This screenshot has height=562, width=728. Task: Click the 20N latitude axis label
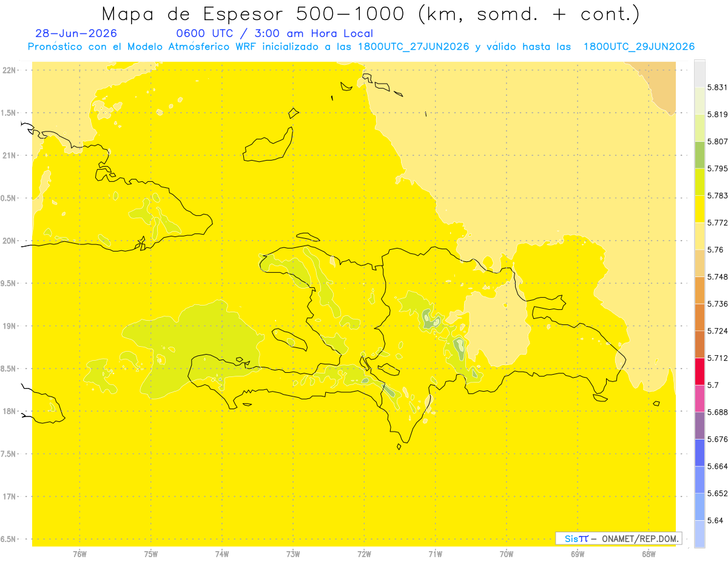(9, 241)
